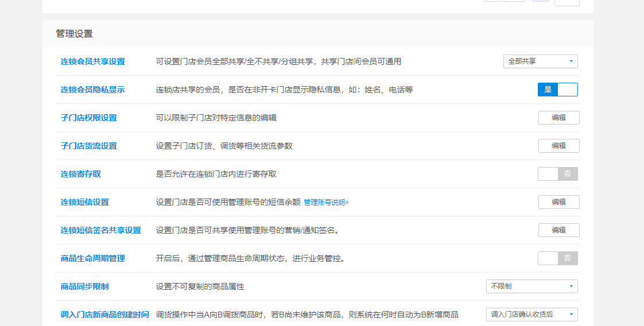Edit the 连锁短信设置 option
644x326 pixels.
[558, 202]
